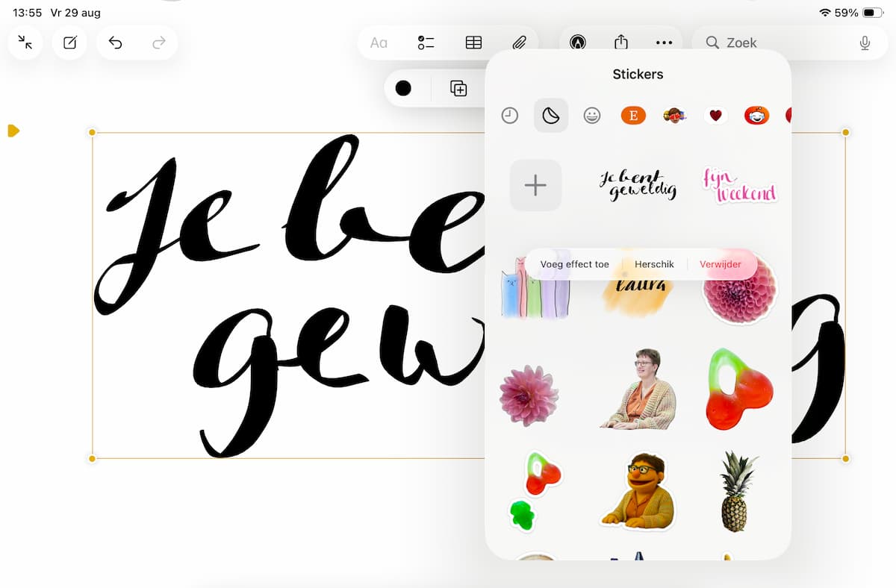
Task: Switch to recent stickers tab
Action: 509,116
